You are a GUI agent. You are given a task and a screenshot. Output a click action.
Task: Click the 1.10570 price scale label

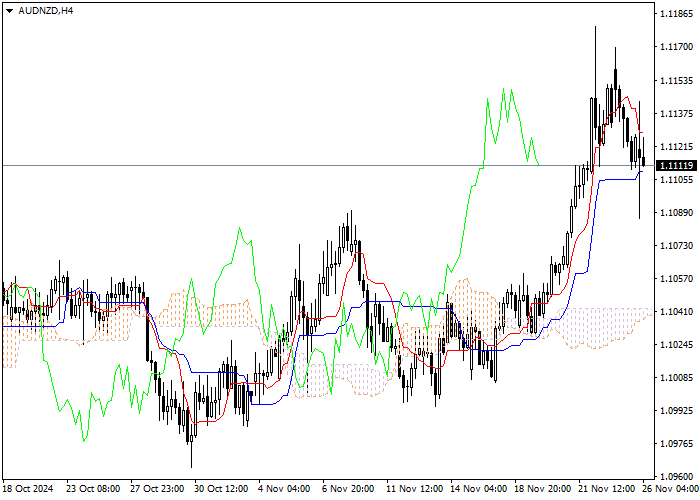(x=676, y=279)
